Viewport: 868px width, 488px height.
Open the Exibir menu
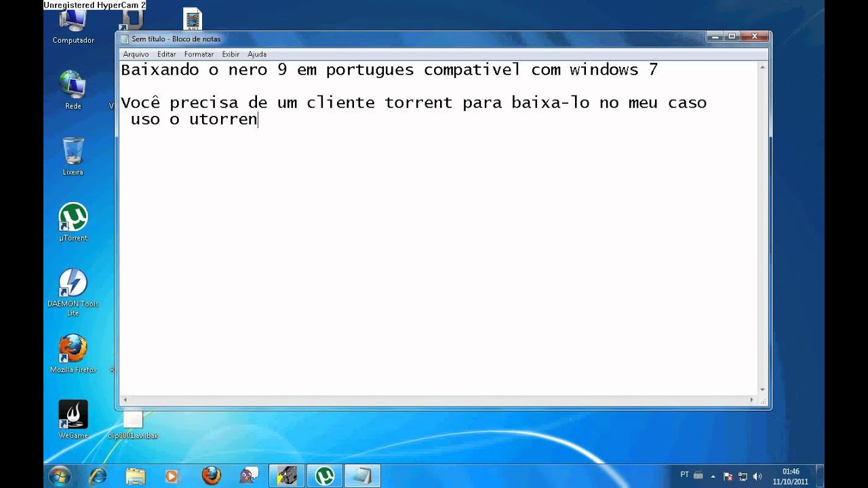click(231, 54)
